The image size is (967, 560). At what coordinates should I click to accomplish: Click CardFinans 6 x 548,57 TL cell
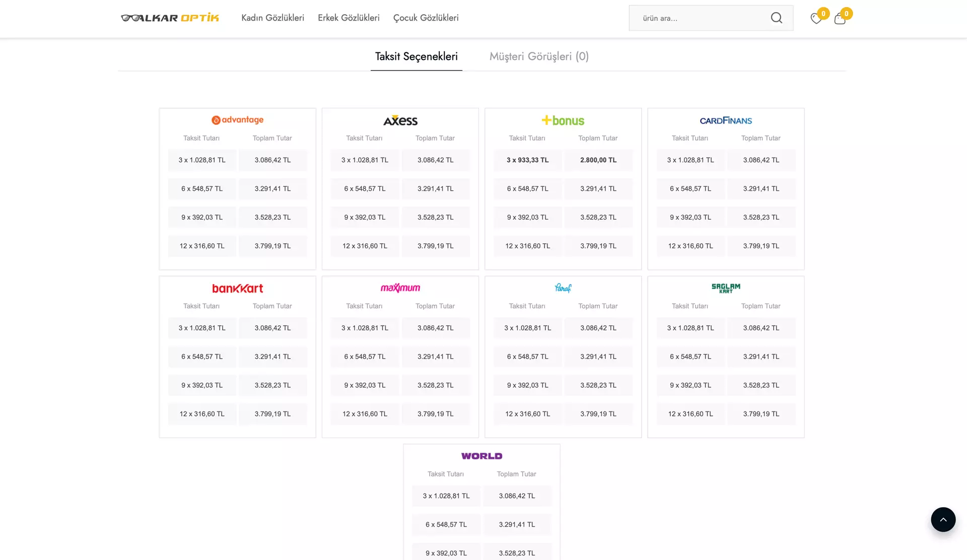(x=690, y=189)
